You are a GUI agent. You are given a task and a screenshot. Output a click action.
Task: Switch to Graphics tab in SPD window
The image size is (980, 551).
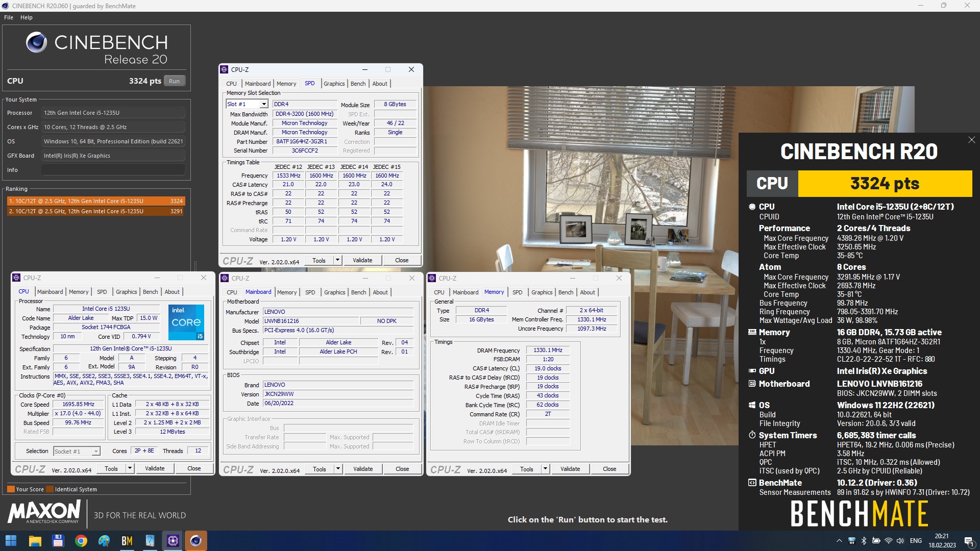334,84
